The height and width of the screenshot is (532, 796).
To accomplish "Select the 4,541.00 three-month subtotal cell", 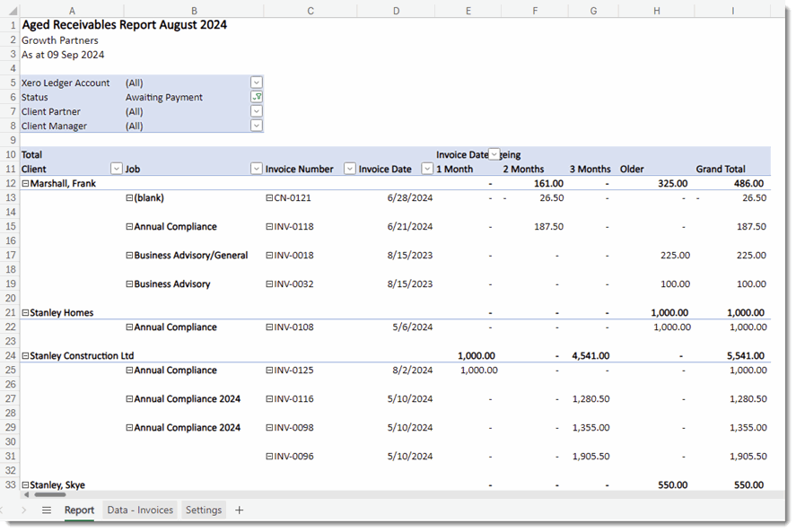I will tap(590, 356).
